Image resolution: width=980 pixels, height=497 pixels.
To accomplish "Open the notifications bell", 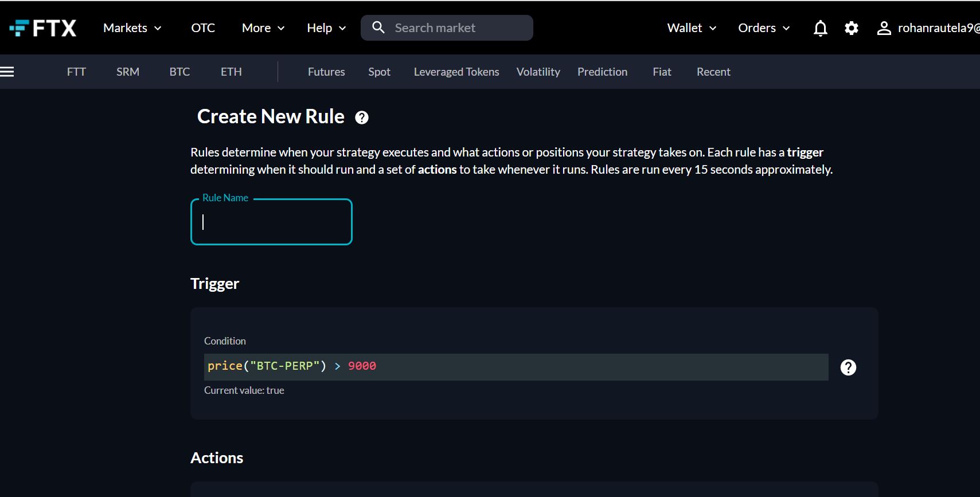I will coord(821,28).
